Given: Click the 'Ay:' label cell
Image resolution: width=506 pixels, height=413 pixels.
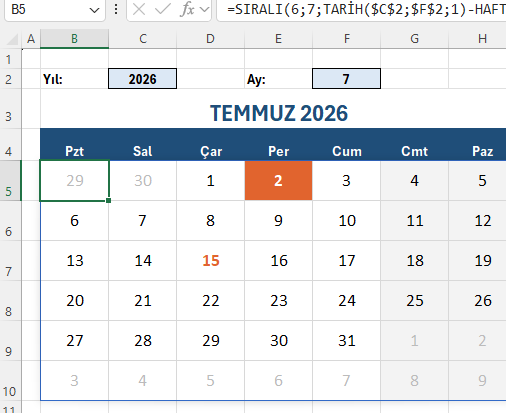Looking at the screenshot, I should tap(278, 79).
